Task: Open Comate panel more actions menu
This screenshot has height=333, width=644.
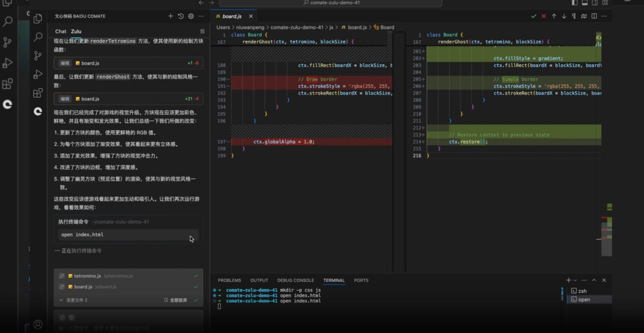Action: [201, 16]
